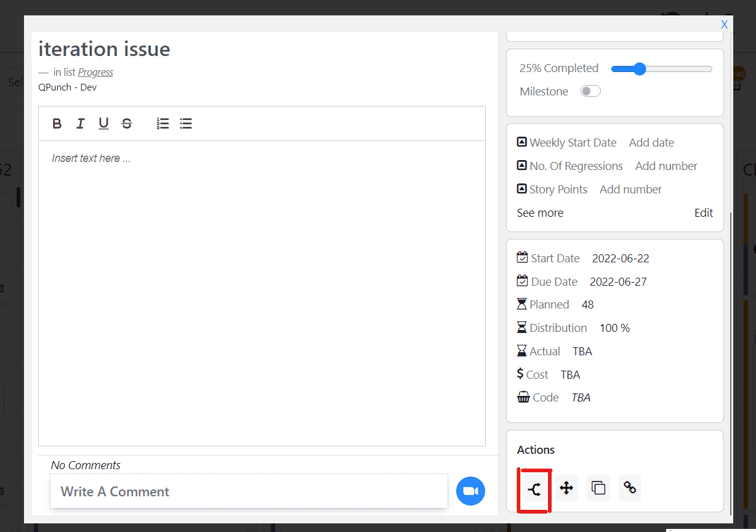Enable the Milestone toggle
The height and width of the screenshot is (532, 756).
tap(590, 91)
